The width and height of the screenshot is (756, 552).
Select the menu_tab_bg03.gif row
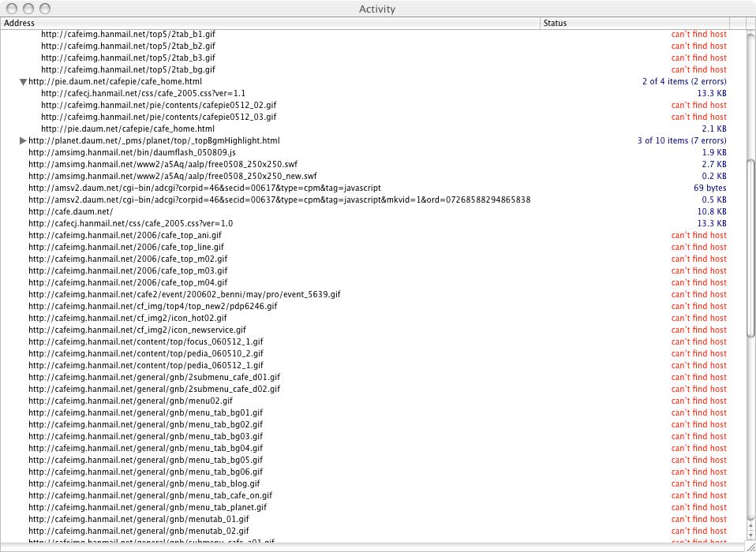click(x=373, y=436)
